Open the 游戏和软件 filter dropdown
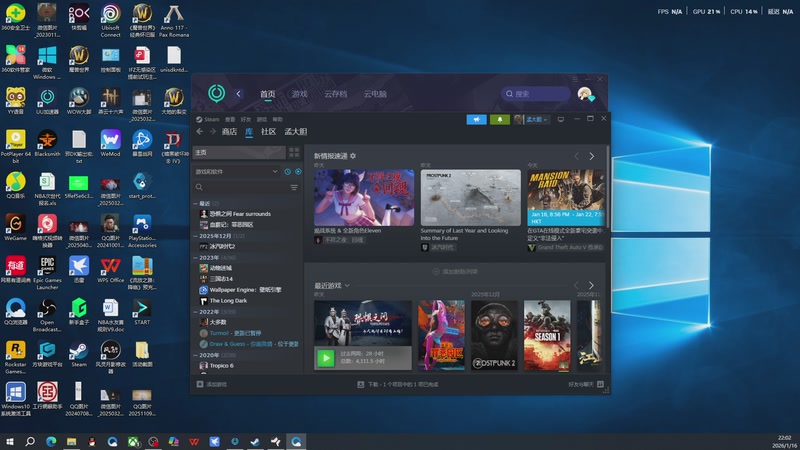Image resolution: width=800 pixels, height=450 pixels. (x=236, y=172)
